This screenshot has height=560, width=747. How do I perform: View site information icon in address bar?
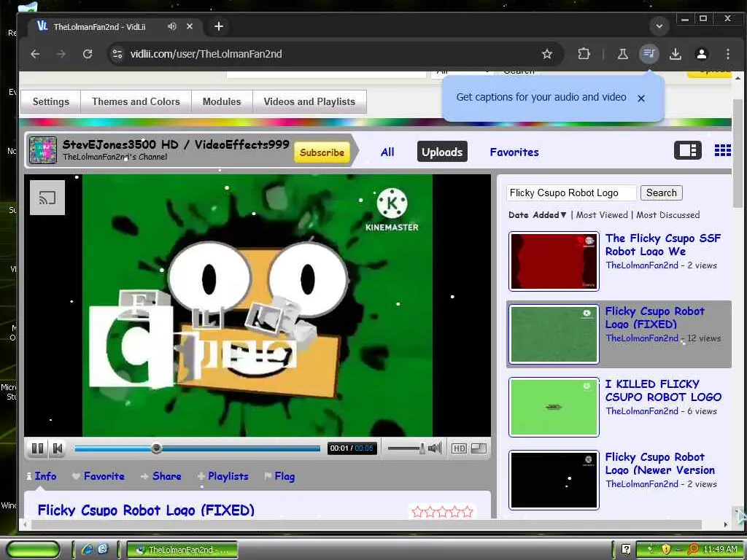point(117,54)
